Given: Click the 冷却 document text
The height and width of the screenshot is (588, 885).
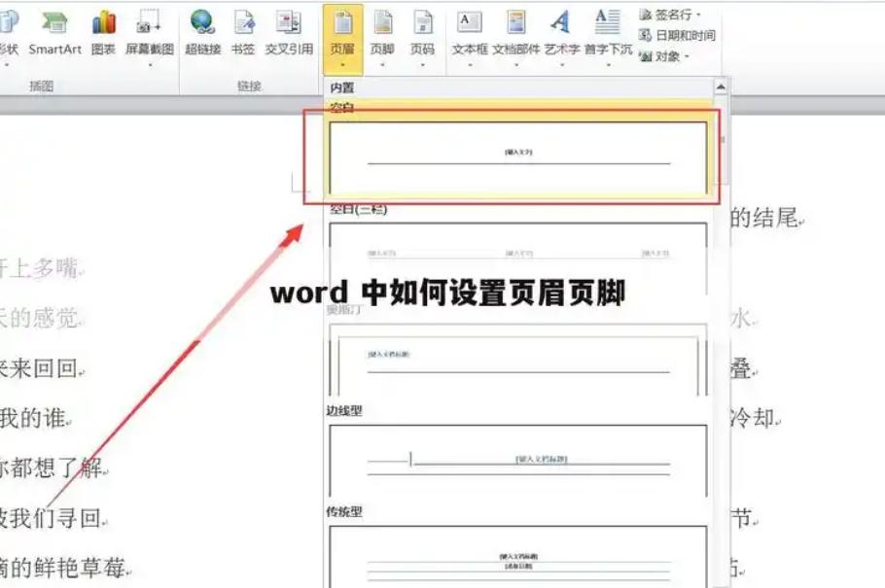Looking at the screenshot, I should pos(752,418).
